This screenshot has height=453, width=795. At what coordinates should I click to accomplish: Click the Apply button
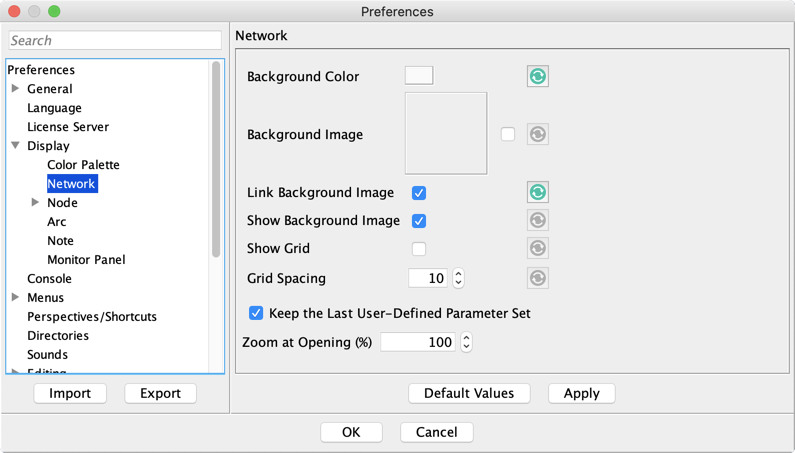[582, 393]
